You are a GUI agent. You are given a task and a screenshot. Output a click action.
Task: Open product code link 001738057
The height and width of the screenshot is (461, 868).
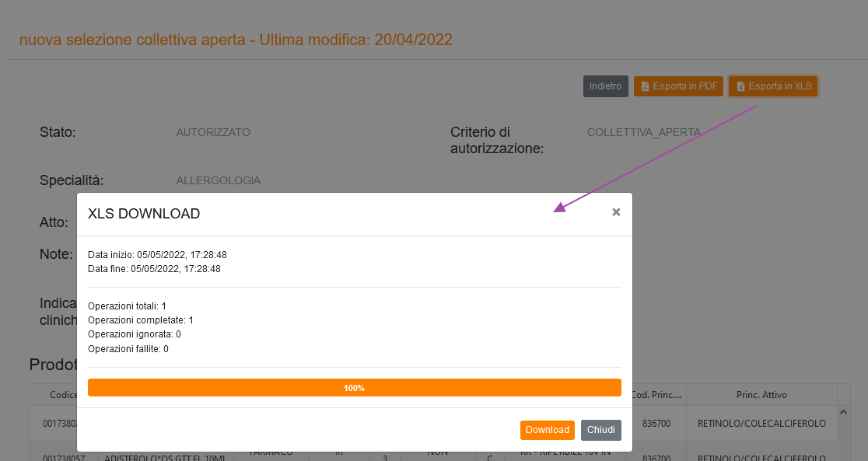(x=58, y=457)
